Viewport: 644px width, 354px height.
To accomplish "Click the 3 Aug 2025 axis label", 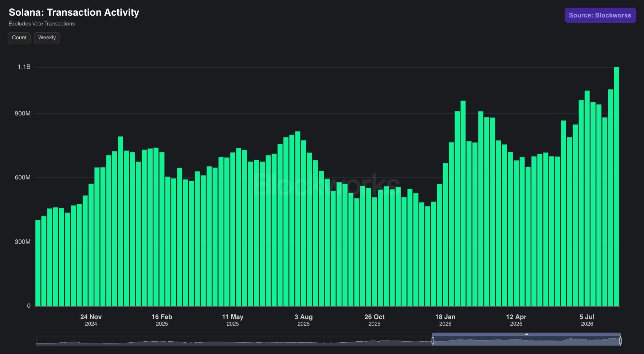I will (303, 320).
